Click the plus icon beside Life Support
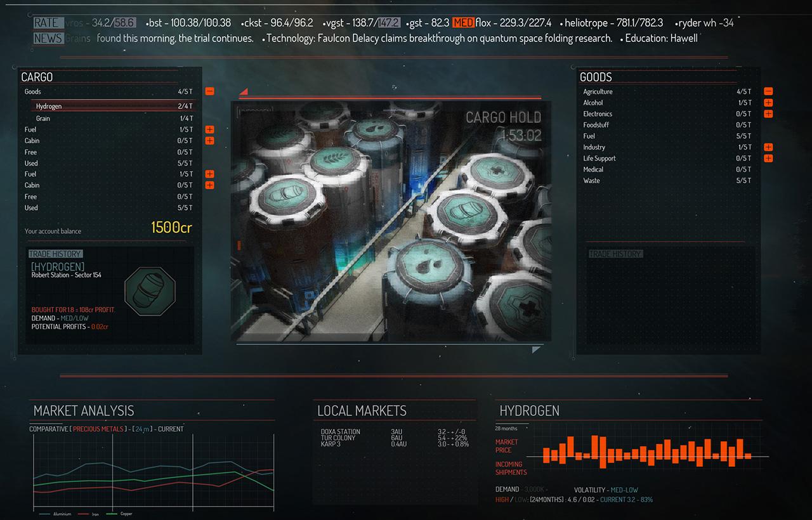The width and height of the screenshot is (812, 520). pyautogui.click(x=768, y=159)
